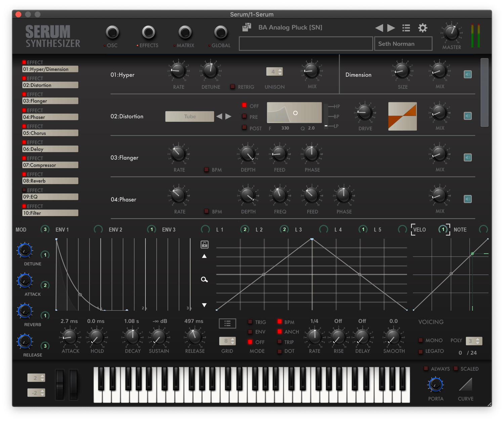Screen dimensions: 504x421
Task: Open the preset browser list icon
Action: (x=406, y=28)
